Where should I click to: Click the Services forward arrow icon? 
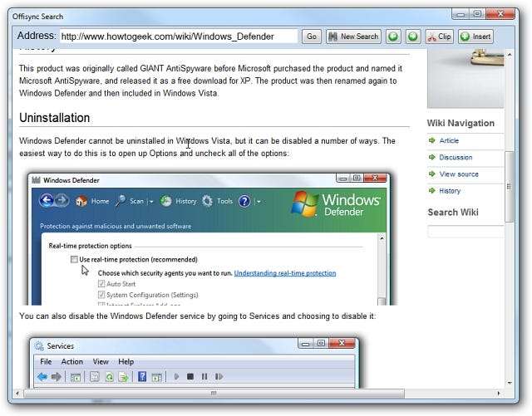pyautogui.click(x=57, y=377)
